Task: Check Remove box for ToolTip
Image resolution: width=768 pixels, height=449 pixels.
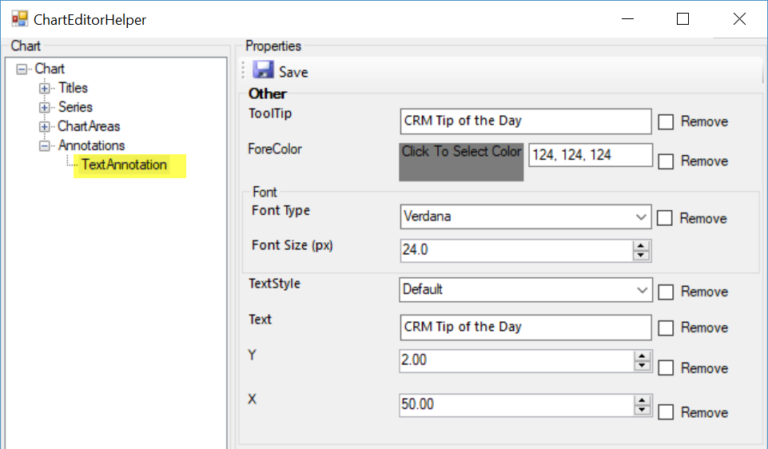Action: (x=666, y=122)
